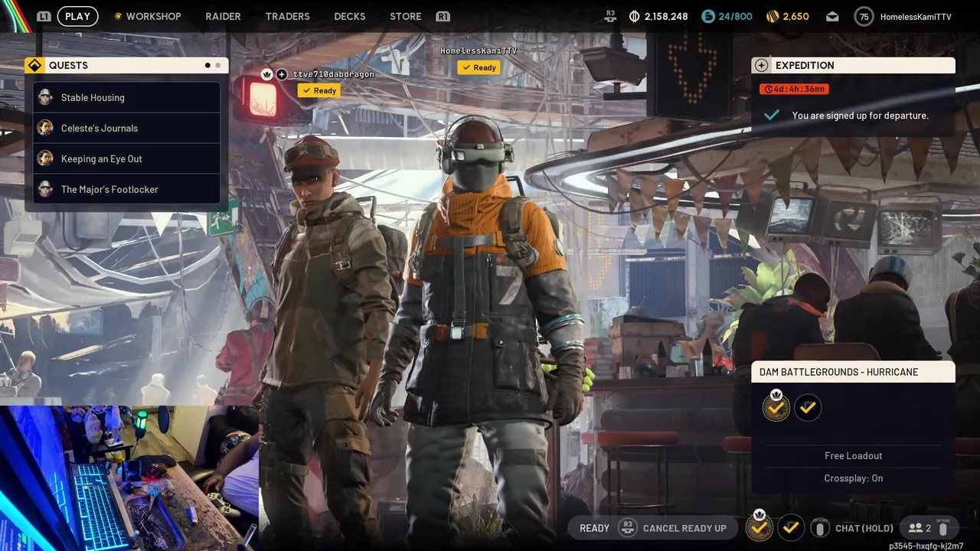Click the webcam overlay thumbnail

pos(129,478)
